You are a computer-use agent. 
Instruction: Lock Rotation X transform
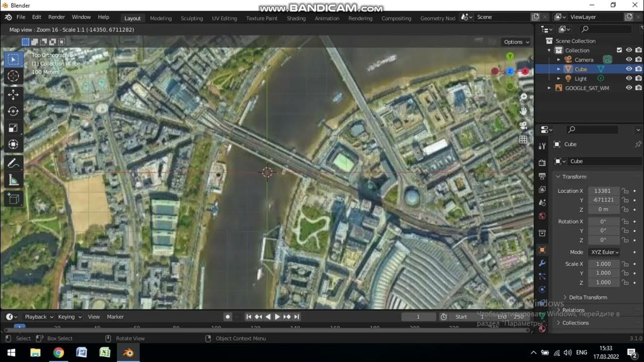pos(625,222)
